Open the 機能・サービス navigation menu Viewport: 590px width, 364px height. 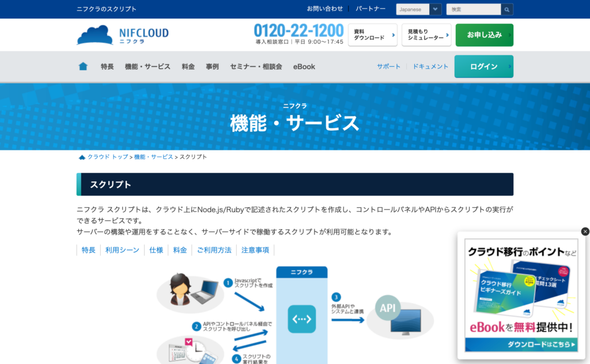click(147, 67)
